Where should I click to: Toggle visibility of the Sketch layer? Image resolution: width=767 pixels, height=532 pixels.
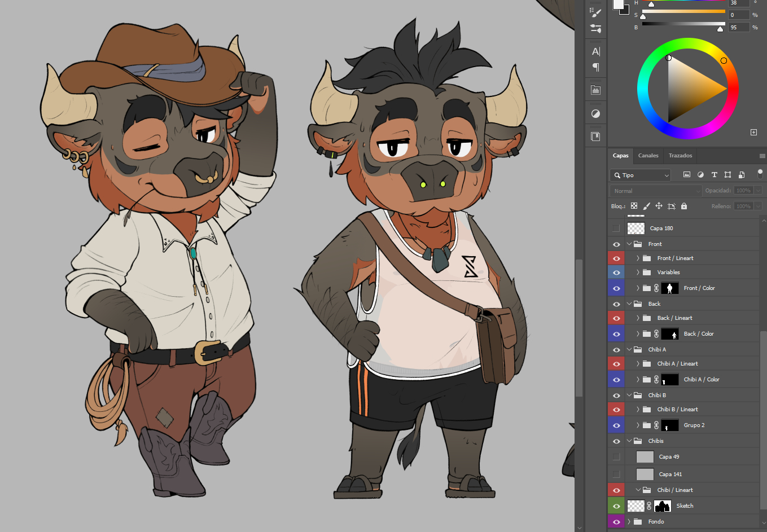[616, 506]
